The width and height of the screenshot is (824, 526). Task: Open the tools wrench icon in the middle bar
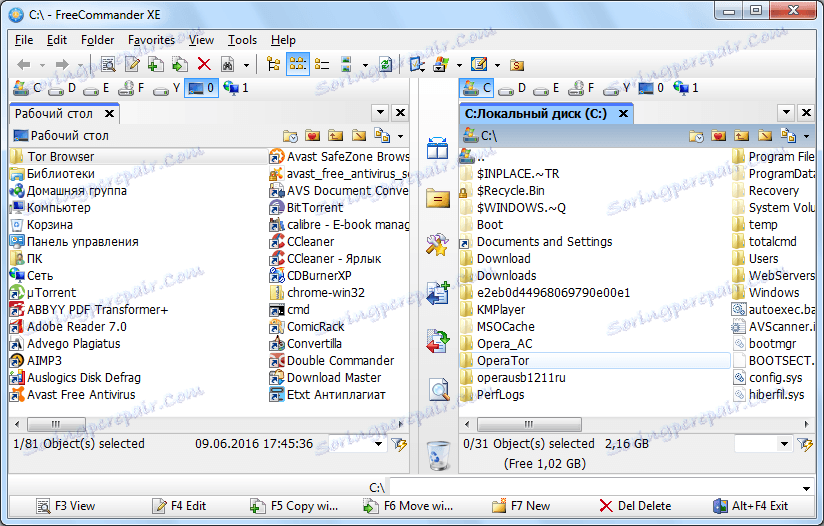[437, 245]
